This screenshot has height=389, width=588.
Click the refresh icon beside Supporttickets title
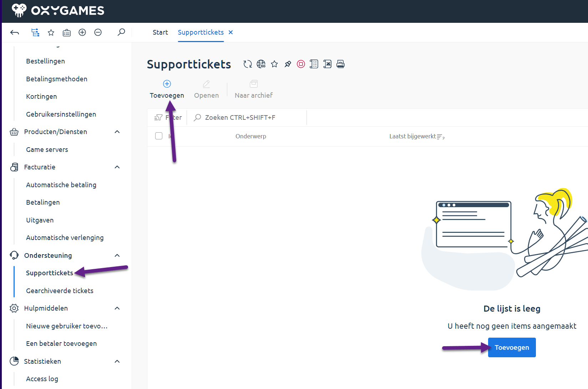[247, 64]
